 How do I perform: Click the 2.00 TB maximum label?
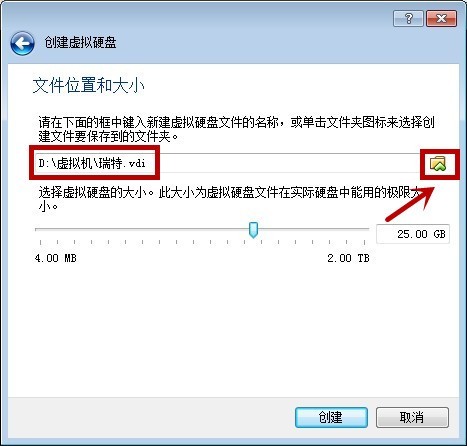click(348, 258)
